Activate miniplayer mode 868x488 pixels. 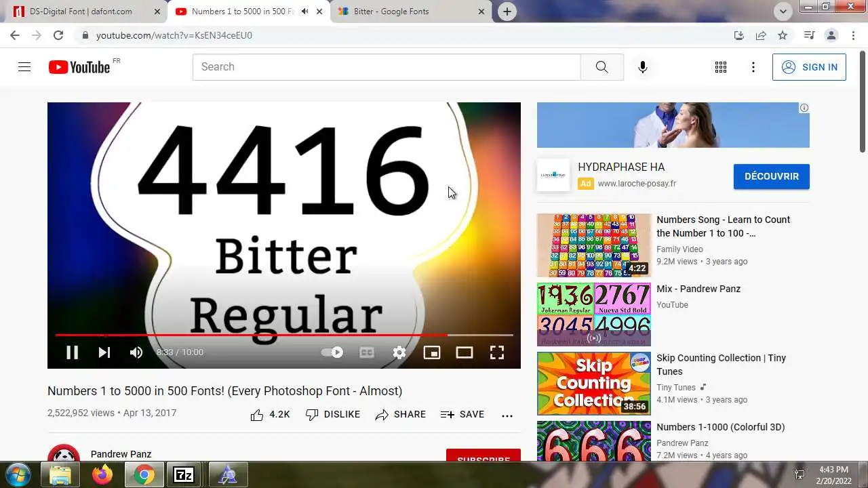[x=432, y=352]
